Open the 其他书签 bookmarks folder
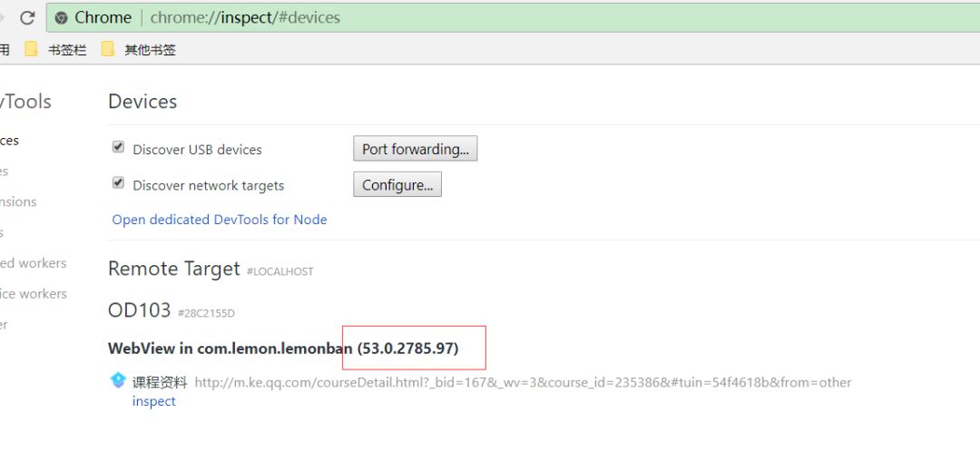980x462 pixels. point(138,50)
